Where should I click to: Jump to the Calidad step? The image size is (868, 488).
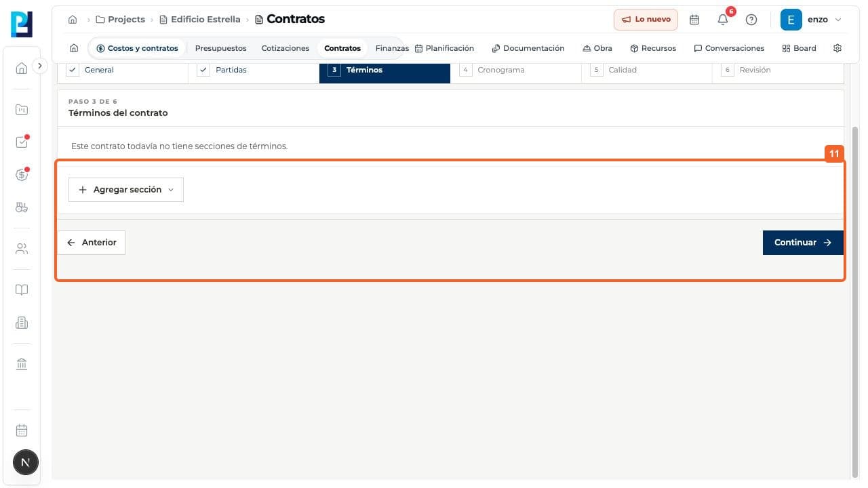click(647, 70)
